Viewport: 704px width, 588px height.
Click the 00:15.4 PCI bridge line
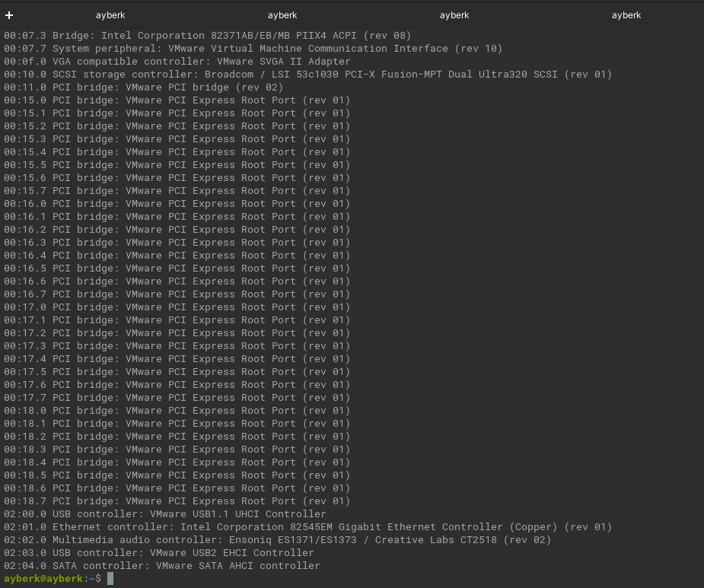(177, 152)
